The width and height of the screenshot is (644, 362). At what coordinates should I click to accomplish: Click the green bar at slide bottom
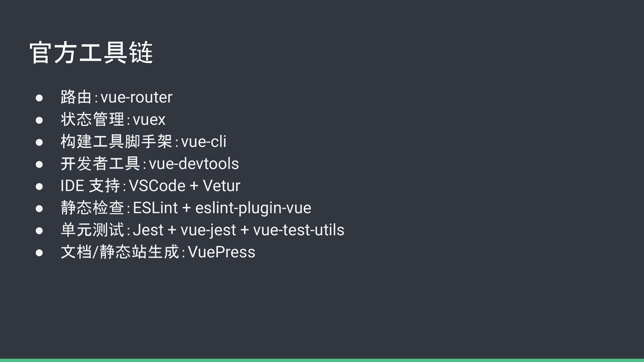(322, 360)
